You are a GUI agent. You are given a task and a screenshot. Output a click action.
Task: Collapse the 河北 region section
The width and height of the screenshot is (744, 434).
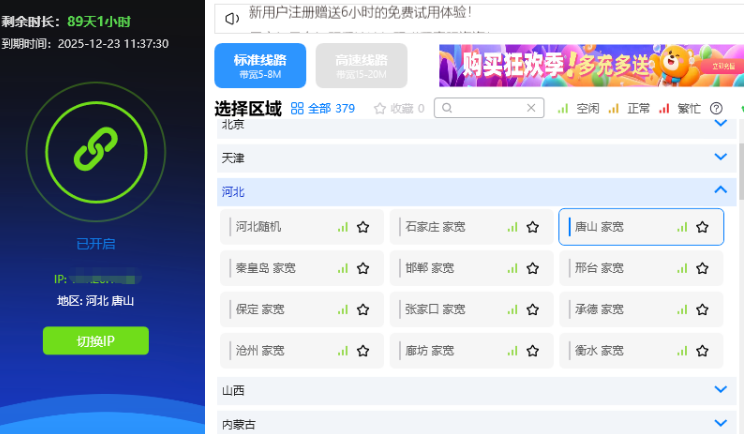point(720,190)
